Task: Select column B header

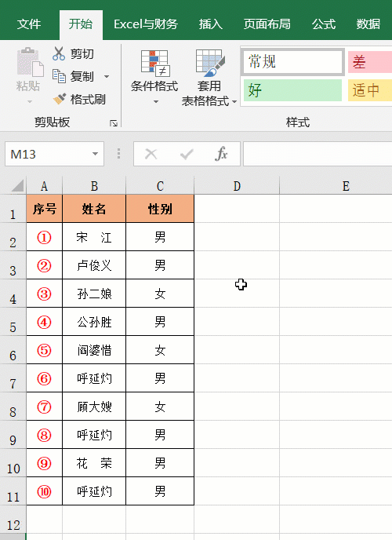Action: point(94,186)
